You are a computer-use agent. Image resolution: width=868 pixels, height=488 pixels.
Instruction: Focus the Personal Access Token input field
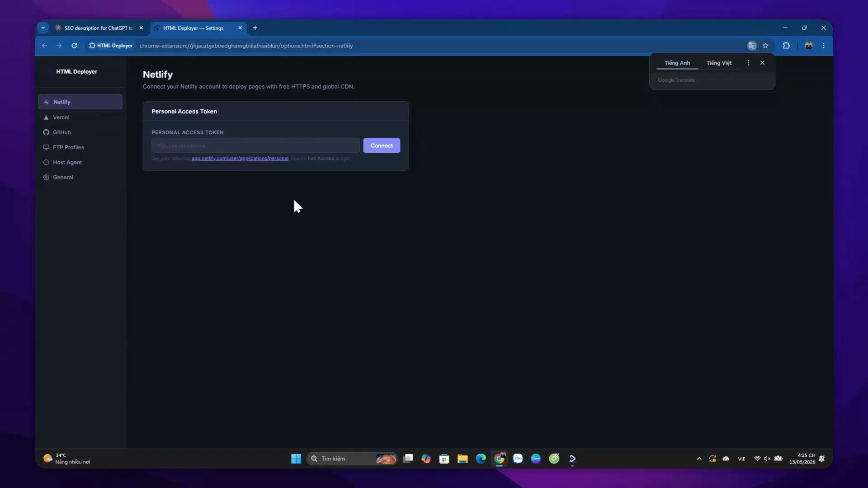[x=255, y=145]
